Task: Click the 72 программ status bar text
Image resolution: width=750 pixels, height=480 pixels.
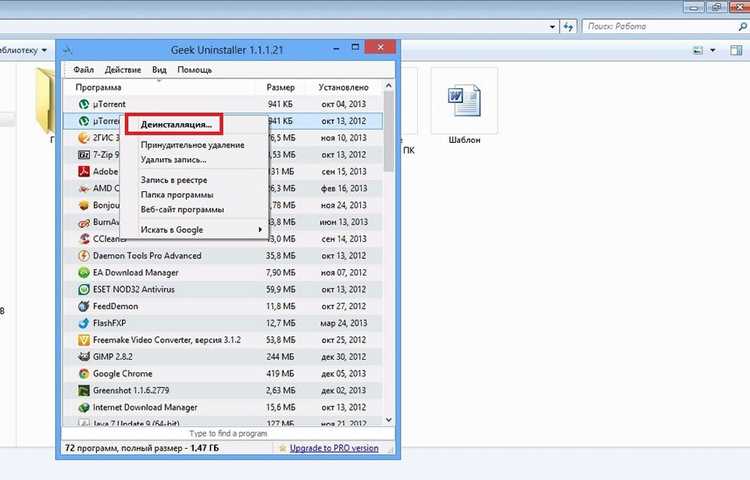Action: [x=142, y=448]
